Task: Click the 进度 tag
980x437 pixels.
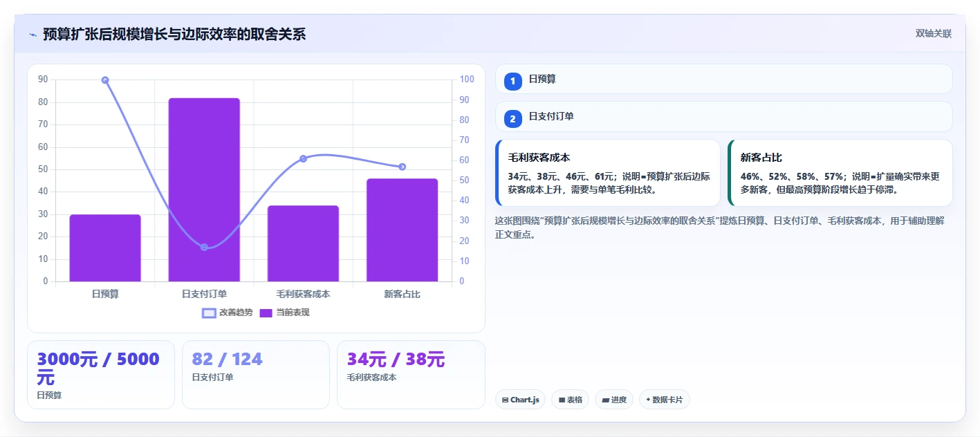Action: click(614, 400)
